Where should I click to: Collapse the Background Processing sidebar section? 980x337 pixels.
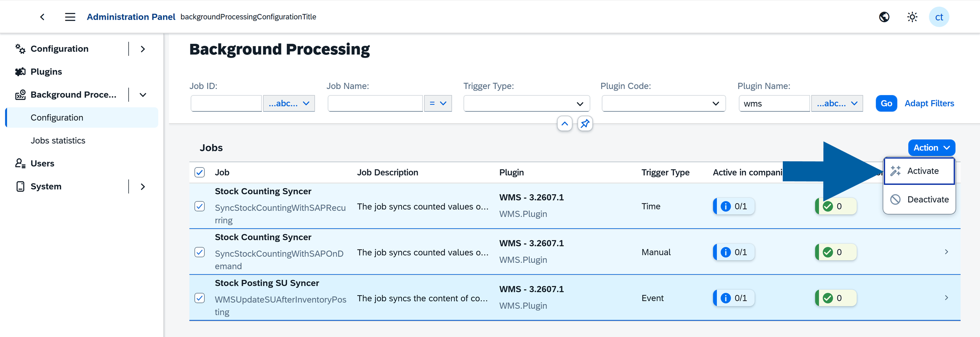click(x=143, y=95)
